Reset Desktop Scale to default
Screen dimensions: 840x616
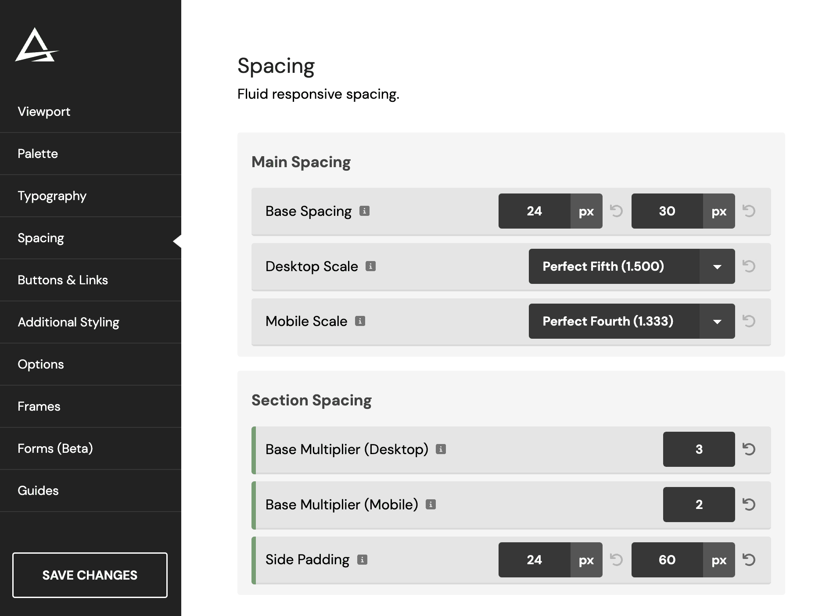click(749, 266)
